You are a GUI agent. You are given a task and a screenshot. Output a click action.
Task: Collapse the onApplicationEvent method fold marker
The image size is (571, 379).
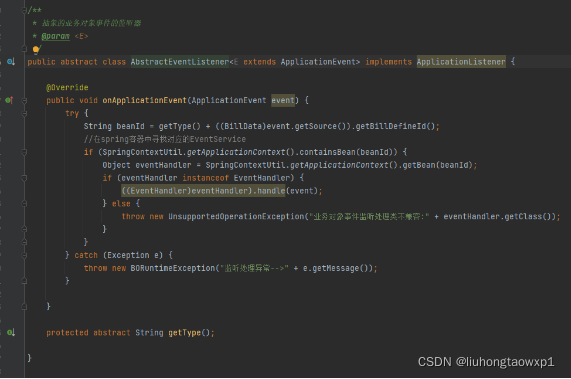[24, 100]
